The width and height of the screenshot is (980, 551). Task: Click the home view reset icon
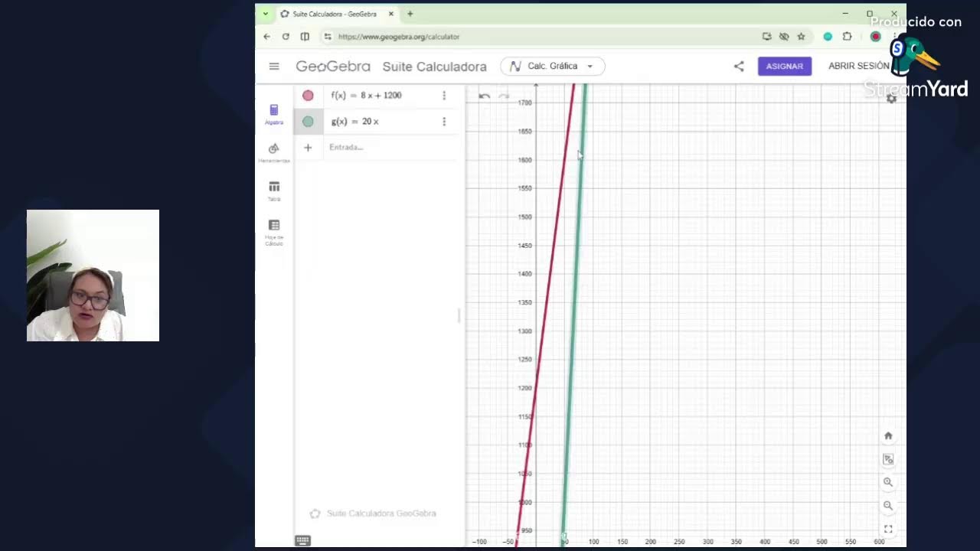click(x=888, y=436)
